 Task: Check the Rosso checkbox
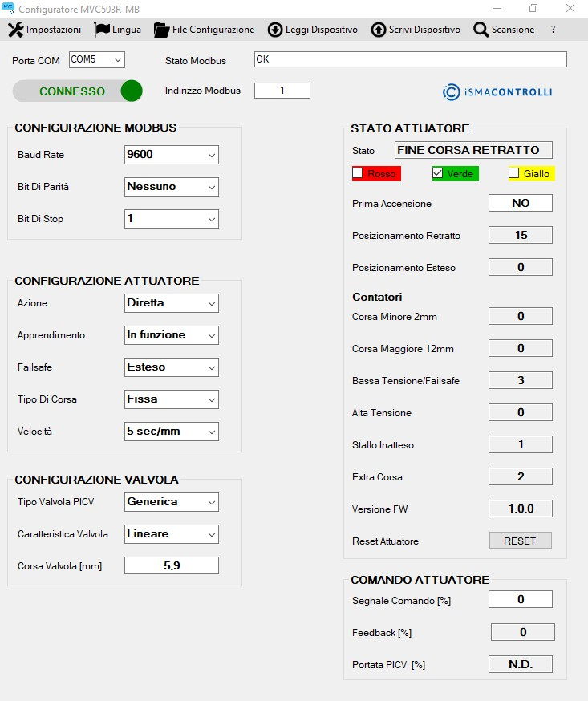[x=359, y=173]
